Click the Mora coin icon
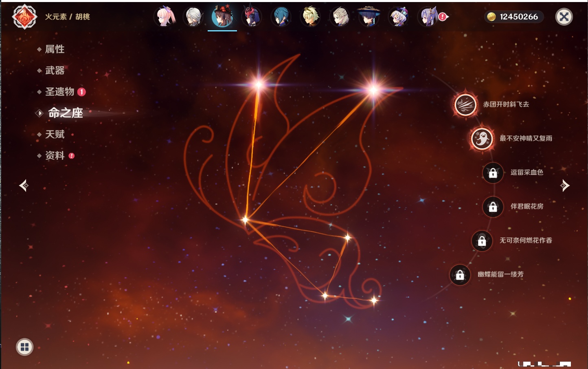This screenshot has height=369, width=588. 491,17
